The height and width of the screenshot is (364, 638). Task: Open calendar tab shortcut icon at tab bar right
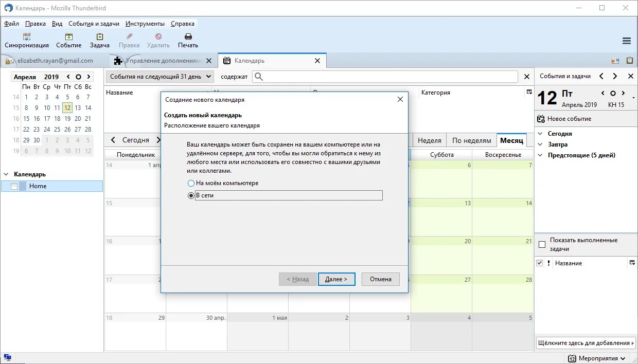(615, 61)
